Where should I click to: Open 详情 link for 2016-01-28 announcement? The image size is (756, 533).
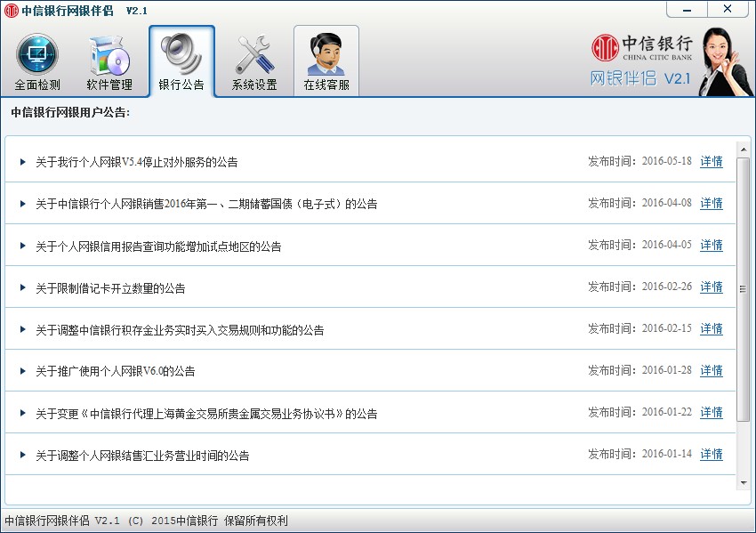click(x=712, y=371)
